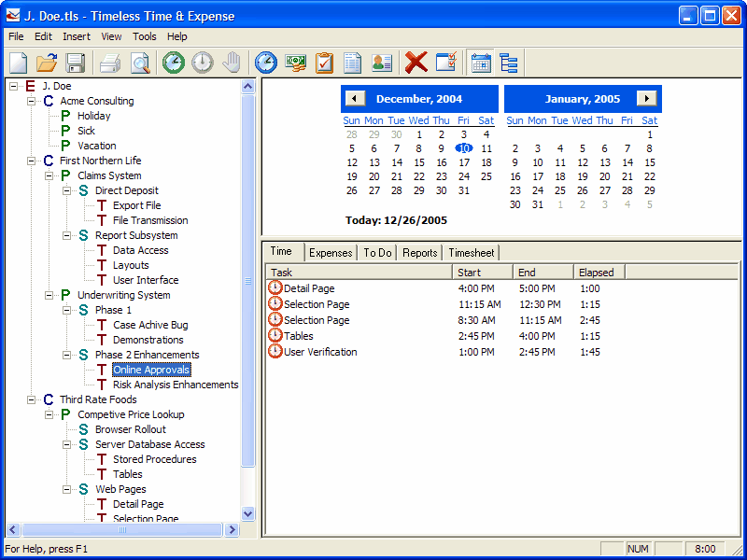Switch to the Timesheet tab

click(472, 253)
